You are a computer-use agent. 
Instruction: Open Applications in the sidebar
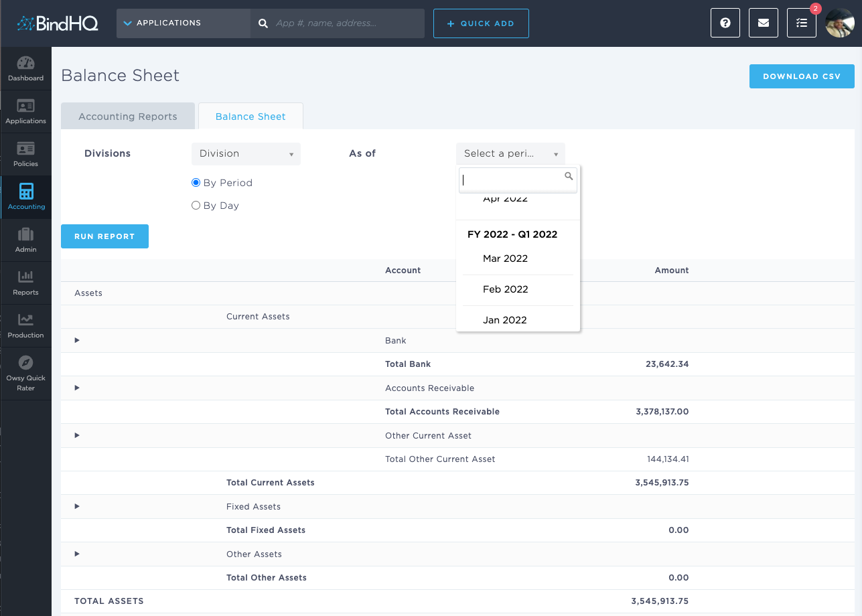25,112
